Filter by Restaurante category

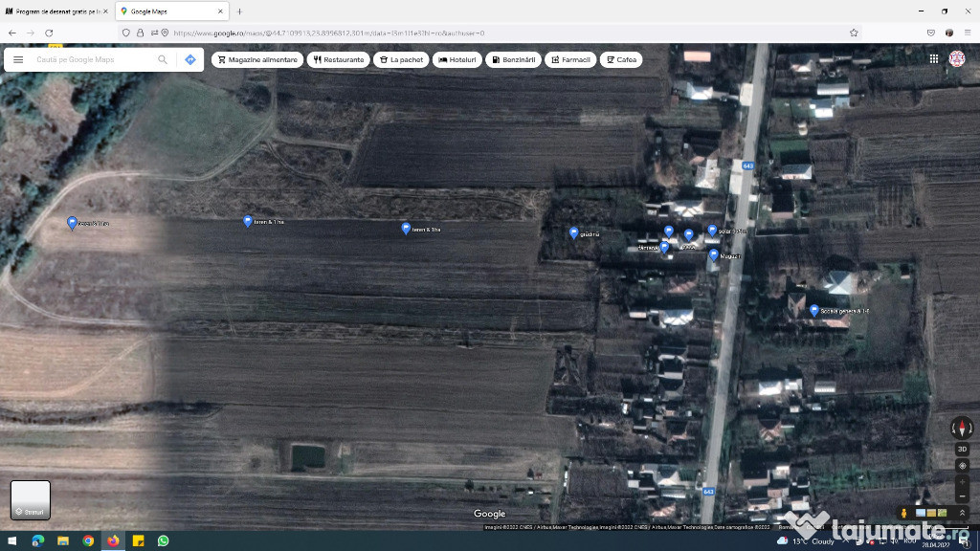pos(338,59)
